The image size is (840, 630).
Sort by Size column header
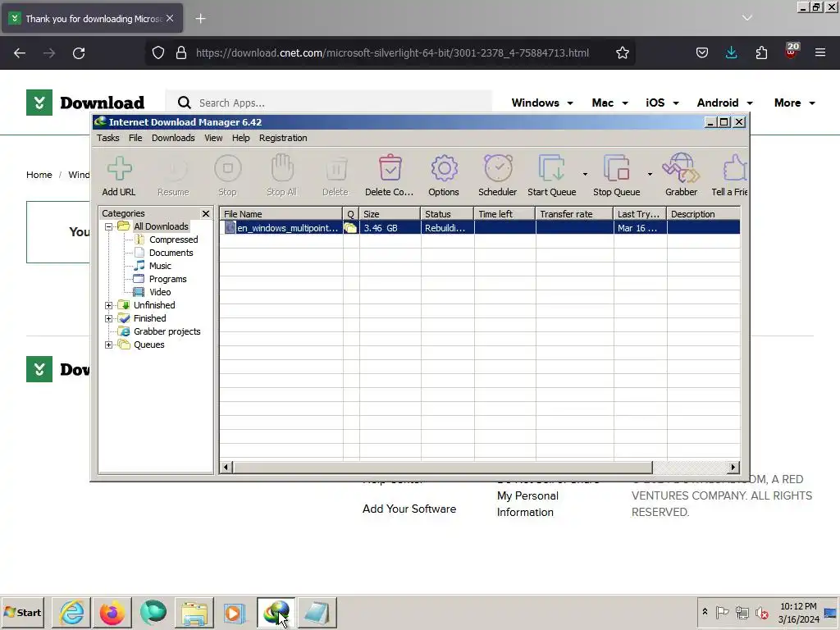tap(390, 214)
